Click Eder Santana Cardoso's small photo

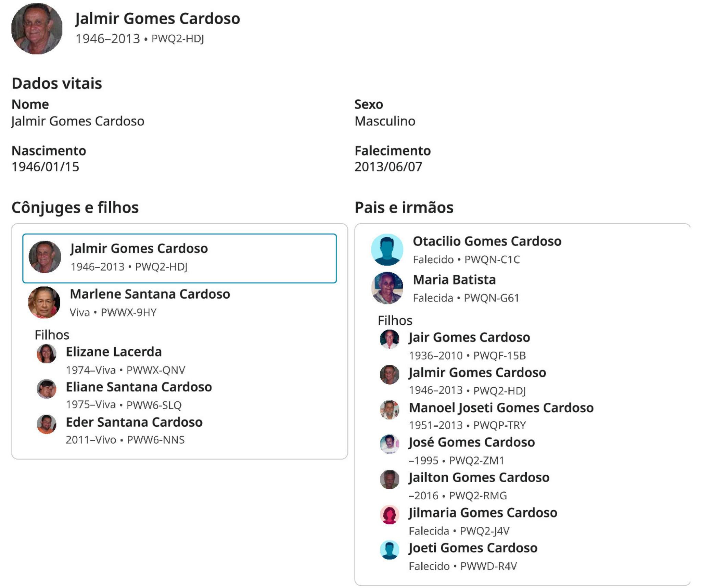click(47, 424)
